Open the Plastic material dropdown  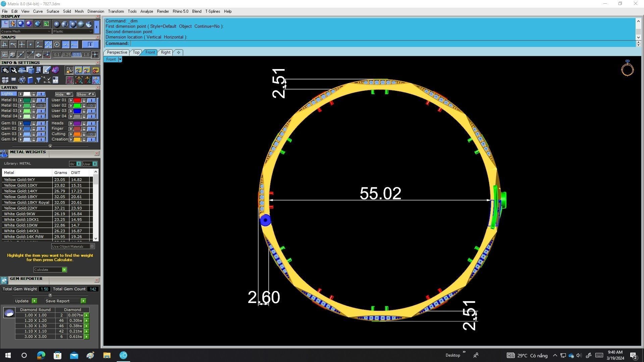(x=72, y=32)
